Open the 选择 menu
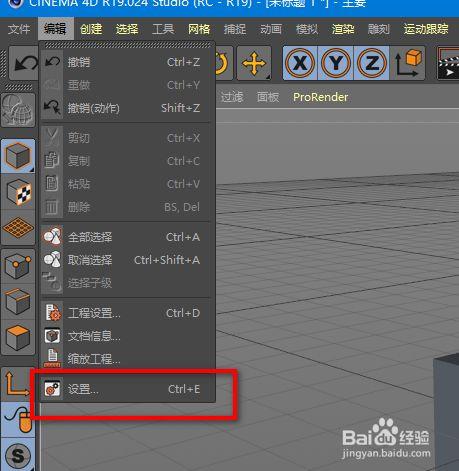Image resolution: width=459 pixels, height=471 pixels. tap(127, 29)
